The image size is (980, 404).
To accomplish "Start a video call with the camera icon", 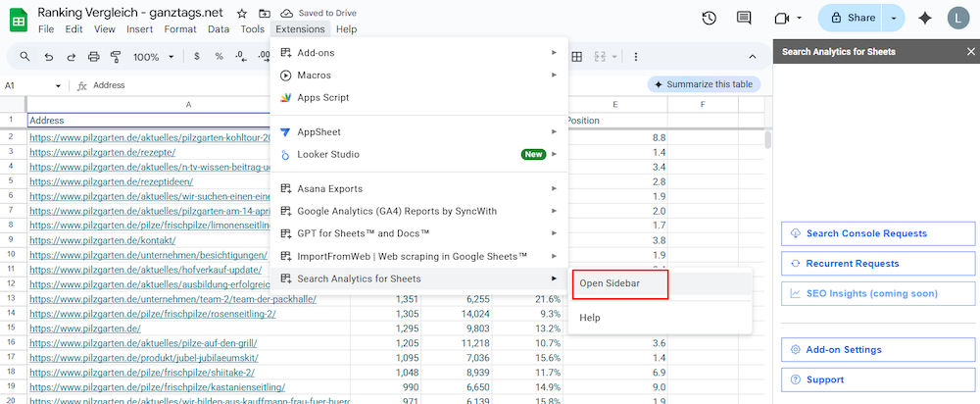I will pos(781,18).
